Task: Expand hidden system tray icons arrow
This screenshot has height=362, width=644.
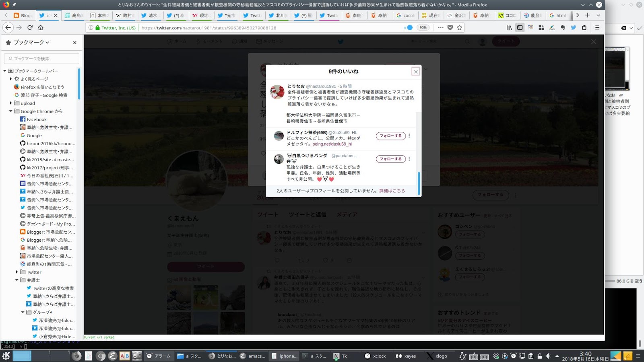Action: pos(557,356)
